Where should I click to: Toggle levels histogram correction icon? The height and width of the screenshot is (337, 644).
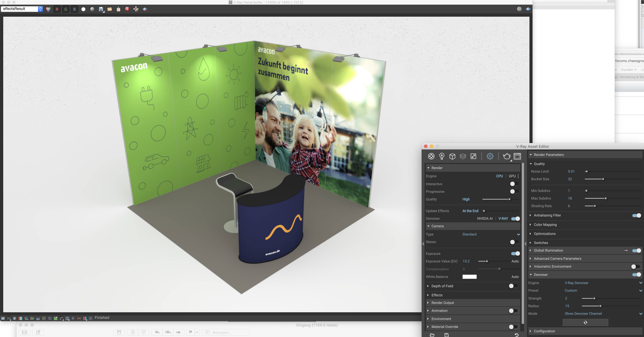(x=38, y=318)
